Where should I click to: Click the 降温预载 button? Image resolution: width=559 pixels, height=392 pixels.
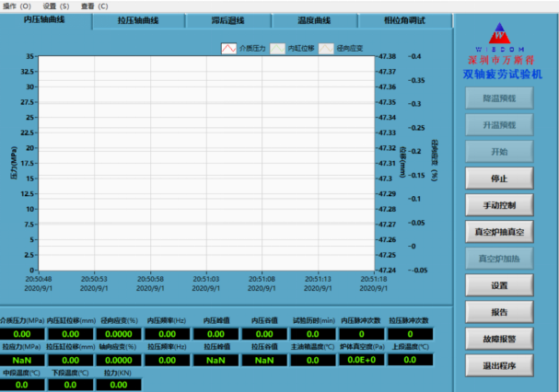(499, 98)
